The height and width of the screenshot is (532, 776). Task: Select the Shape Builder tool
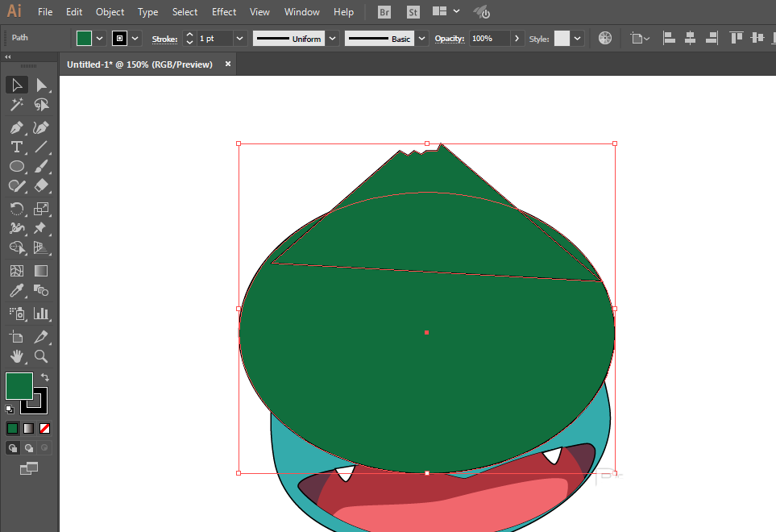[17, 247]
